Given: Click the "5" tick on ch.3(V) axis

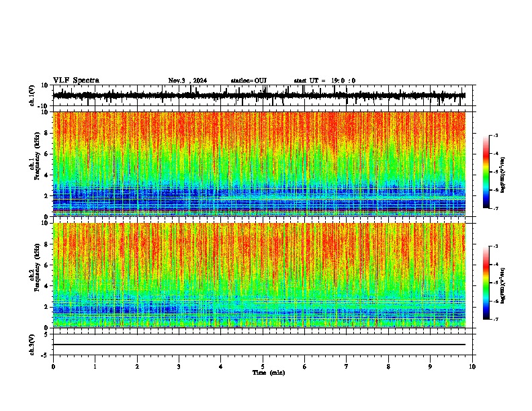Looking at the screenshot, I should tap(46, 334).
